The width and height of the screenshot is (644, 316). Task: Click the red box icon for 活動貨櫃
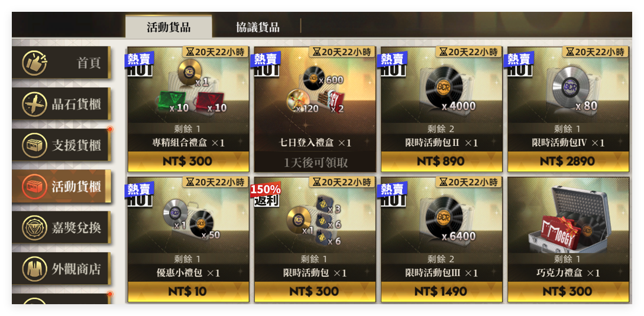(x=34, y=187)
